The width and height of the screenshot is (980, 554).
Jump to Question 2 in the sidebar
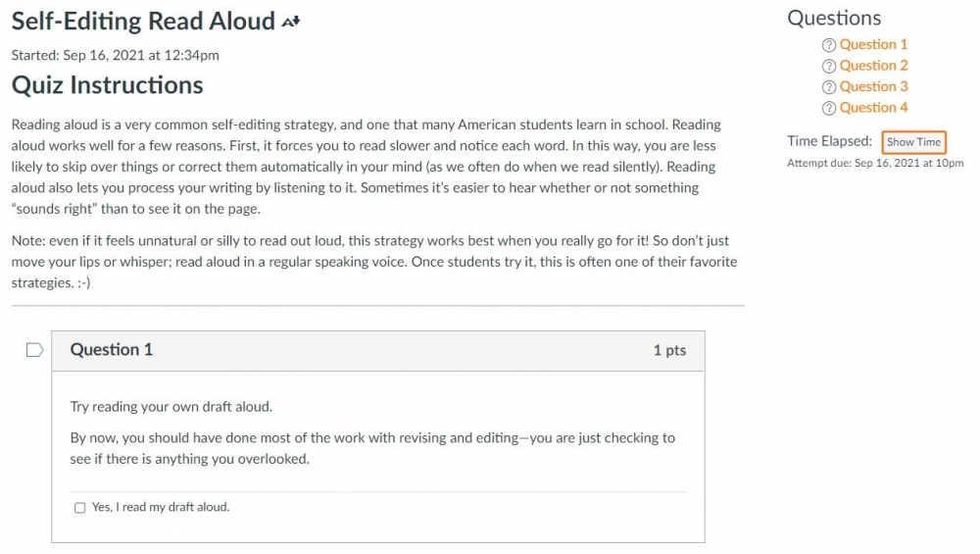point(873,66)
